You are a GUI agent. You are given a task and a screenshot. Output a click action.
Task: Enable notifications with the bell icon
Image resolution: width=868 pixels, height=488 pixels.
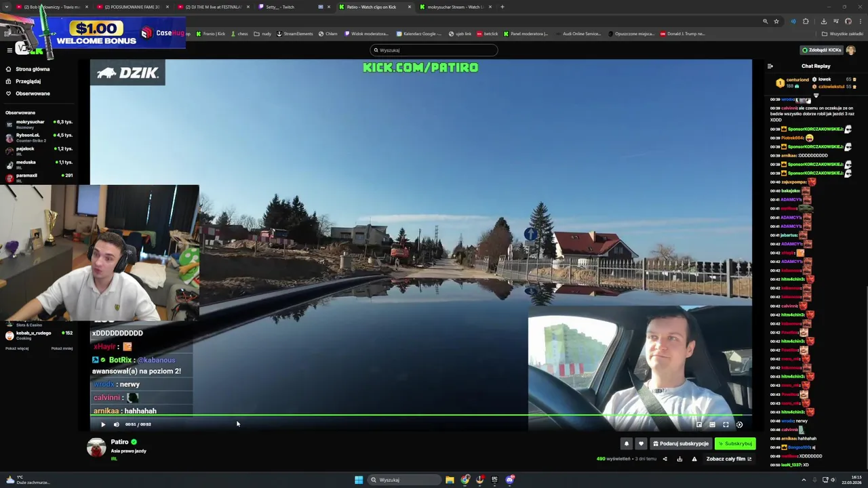626,444
